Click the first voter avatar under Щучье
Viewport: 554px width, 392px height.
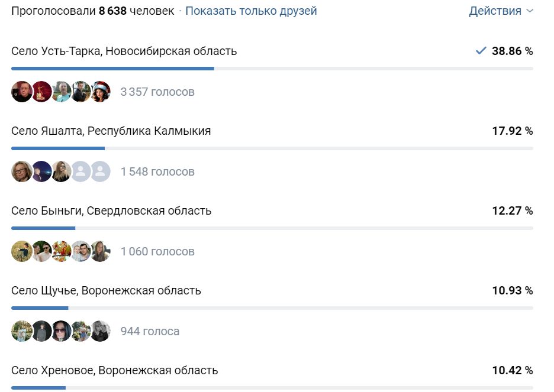coord(22,331)
